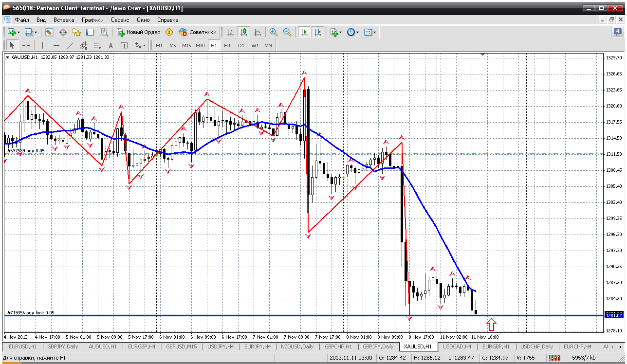Click the 1281.02 price label on axis
This screenshot has width=627, height=364.
[613, 315]
